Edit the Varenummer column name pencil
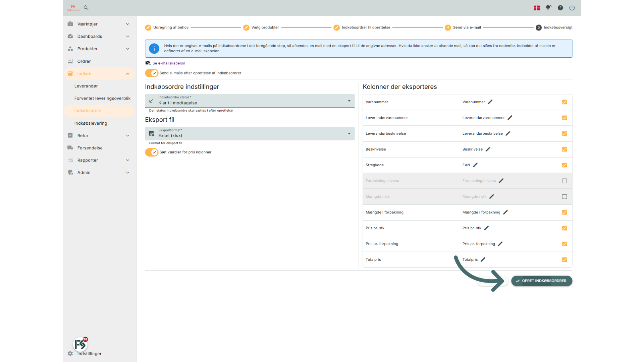Image resolution: width=644 pixels, height=362 pixels. [490, 102]
